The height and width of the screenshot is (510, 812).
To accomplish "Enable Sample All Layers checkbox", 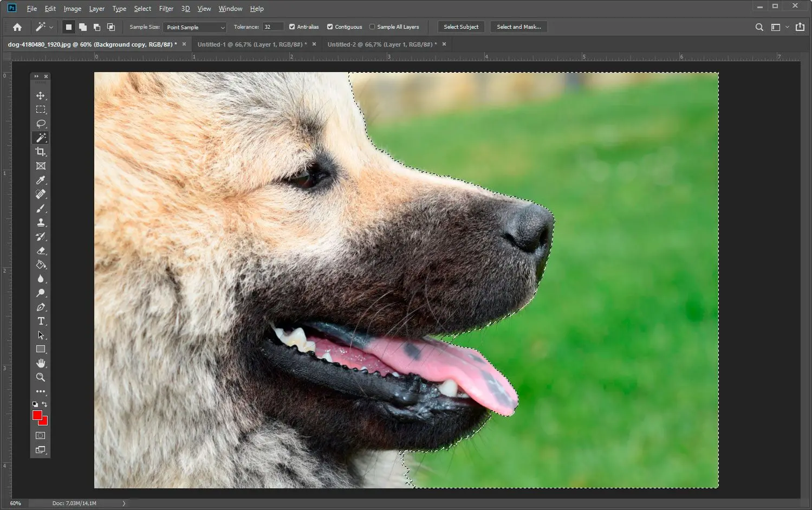I will tap(372, 27).
